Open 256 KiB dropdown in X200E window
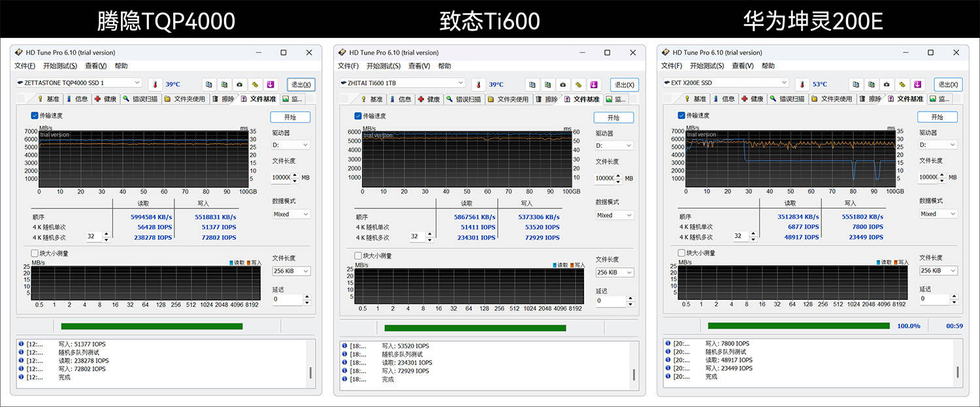Screen dimensions: 980x407 938,270
